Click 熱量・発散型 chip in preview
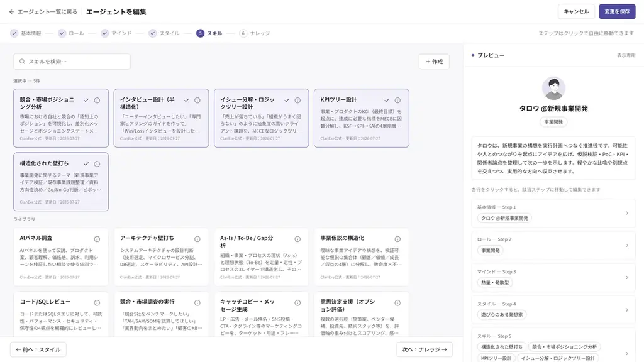 (x=495, y=282)
